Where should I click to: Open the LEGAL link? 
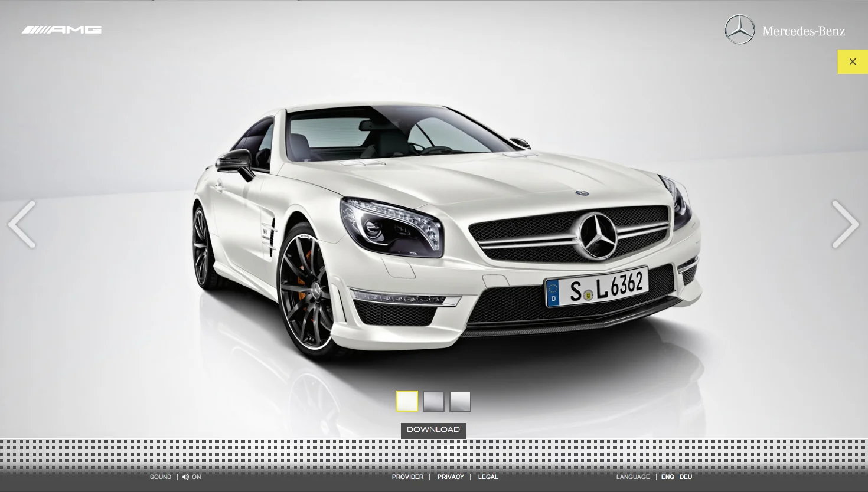click(x=488, y=477)
